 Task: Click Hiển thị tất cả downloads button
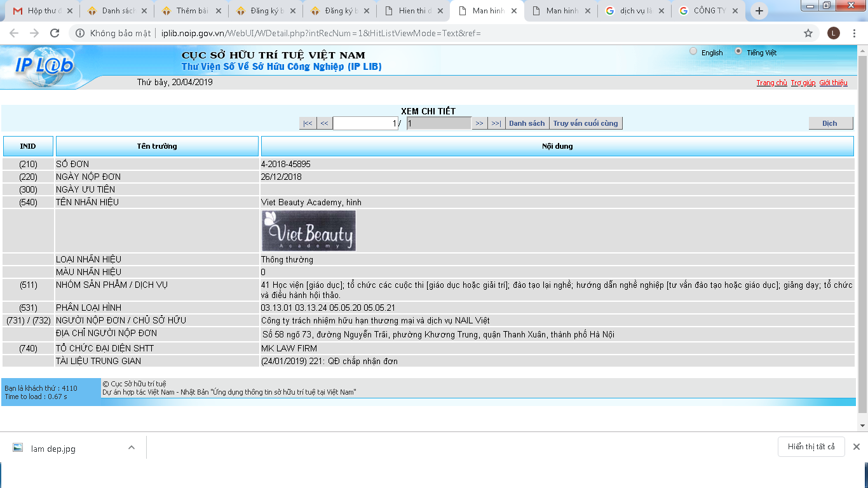(x=811, y=447)
